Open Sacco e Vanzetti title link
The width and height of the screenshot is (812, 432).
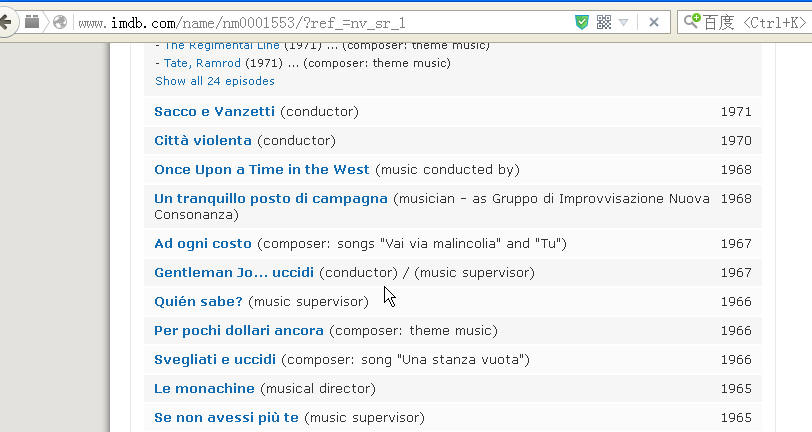pyautogui.click(x=214, y=111)
